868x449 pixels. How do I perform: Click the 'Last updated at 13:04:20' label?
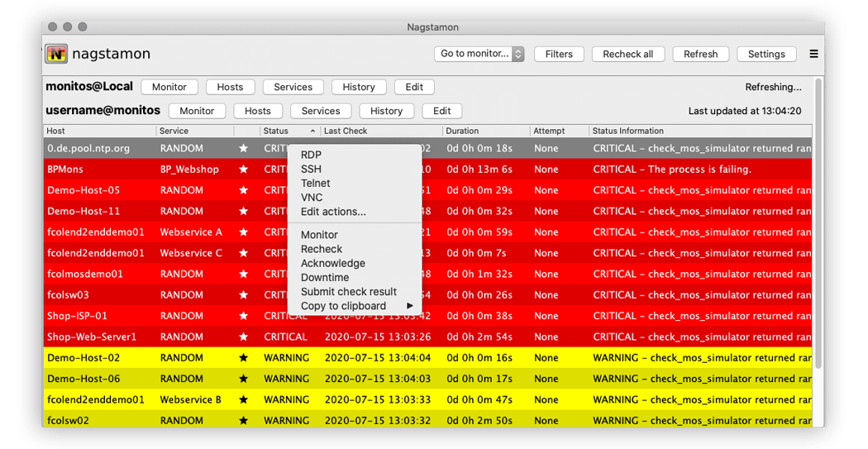pyautogui.click(x=745, y=111)
